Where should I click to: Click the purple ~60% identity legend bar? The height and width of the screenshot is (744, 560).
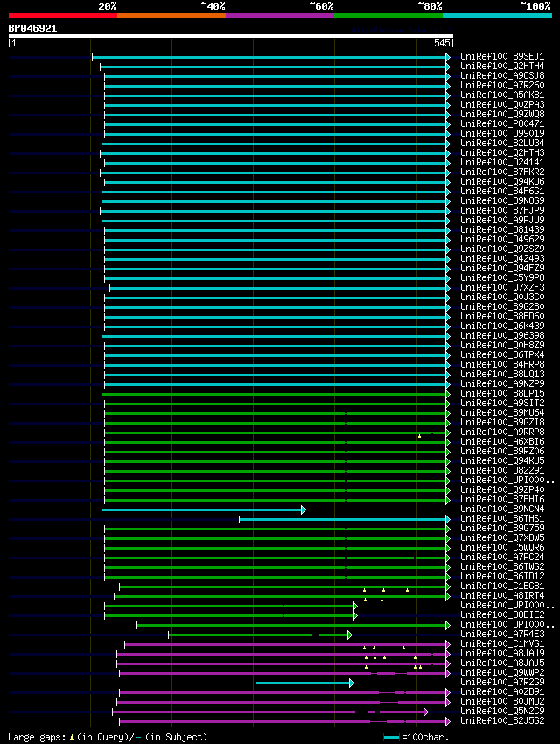pyautogui.click(x=280, y=16)
